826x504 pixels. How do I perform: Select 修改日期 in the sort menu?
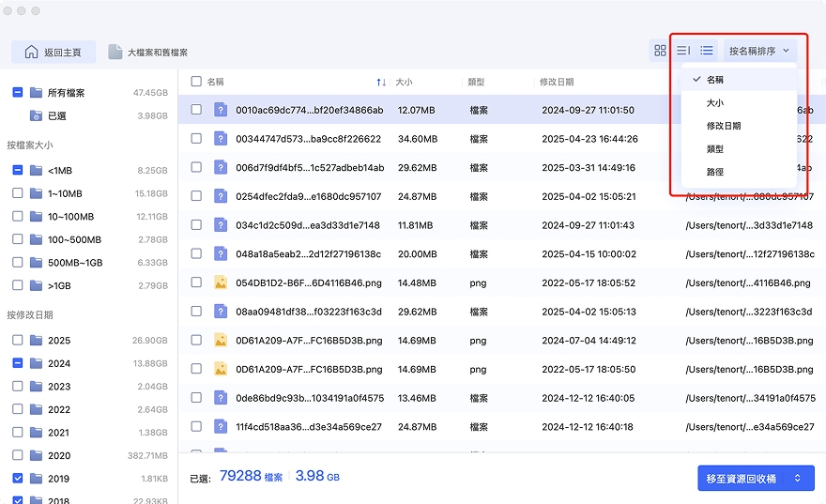click(x=723, y=126)
